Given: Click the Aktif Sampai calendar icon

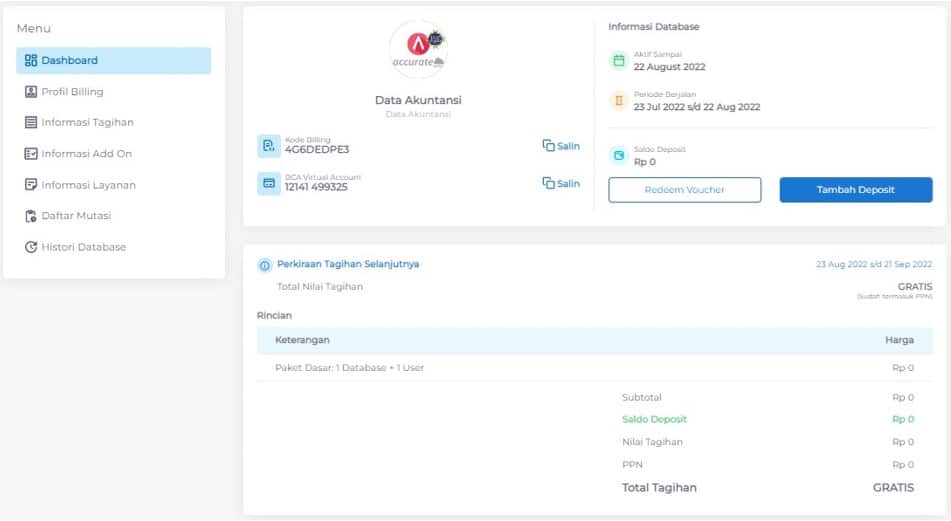Looking at the screenshot, I should 618,61.
